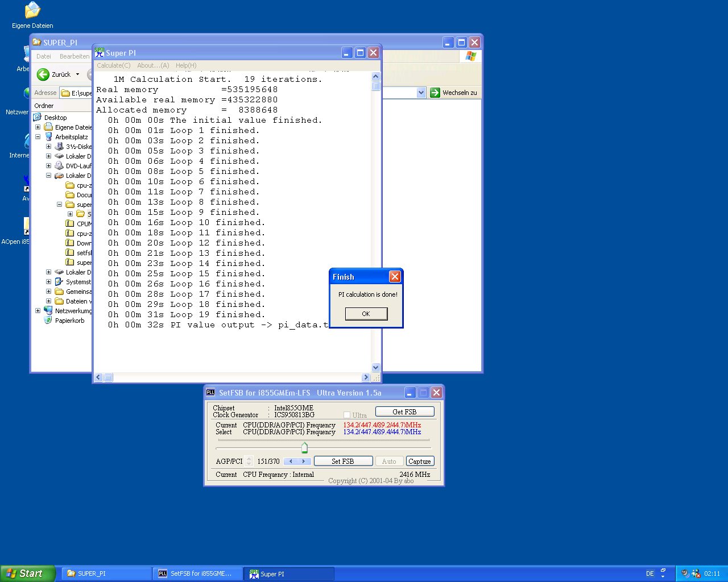
Task: Click the 02:11 taskbar clock
Action: click(x=712, y=573)
